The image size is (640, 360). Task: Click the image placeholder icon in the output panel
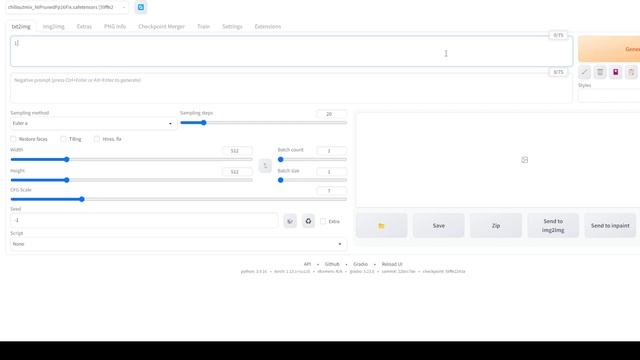(x=524, y=160)
